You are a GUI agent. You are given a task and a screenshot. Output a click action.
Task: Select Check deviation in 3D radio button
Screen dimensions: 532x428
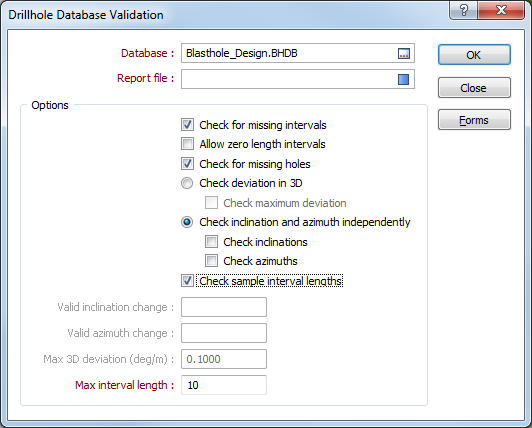(187, 183)
